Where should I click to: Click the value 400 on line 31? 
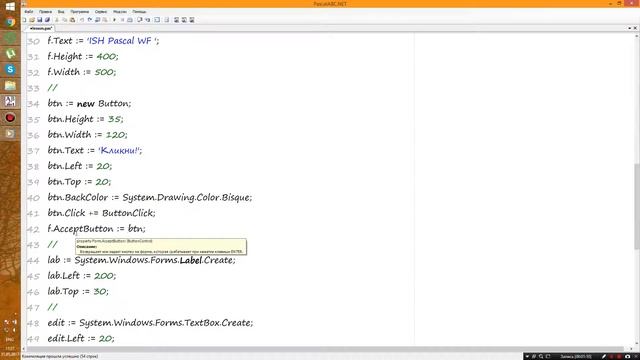point(106,57)
